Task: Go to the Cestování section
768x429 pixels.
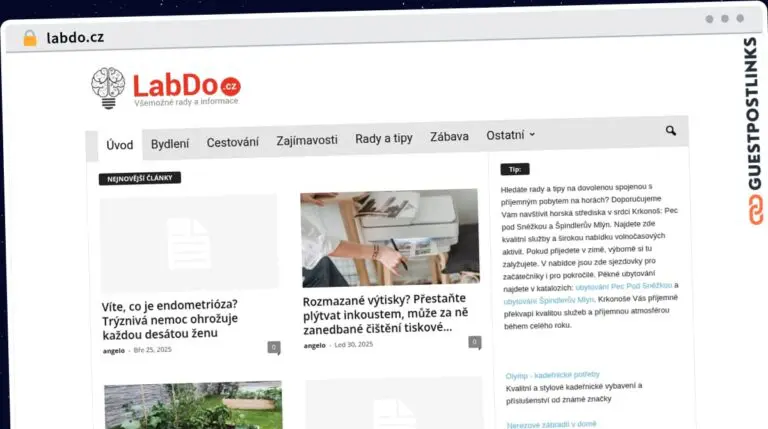Action: (x=232, y=142)
